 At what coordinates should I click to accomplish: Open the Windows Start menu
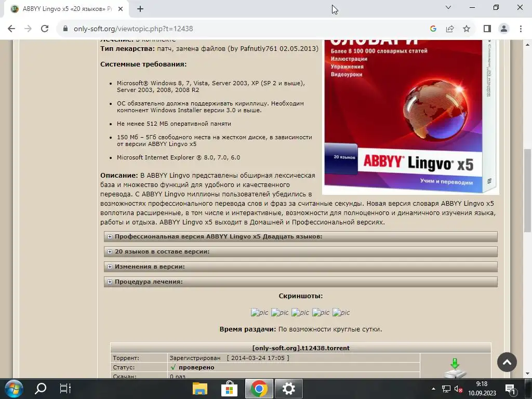coord(14,389)
